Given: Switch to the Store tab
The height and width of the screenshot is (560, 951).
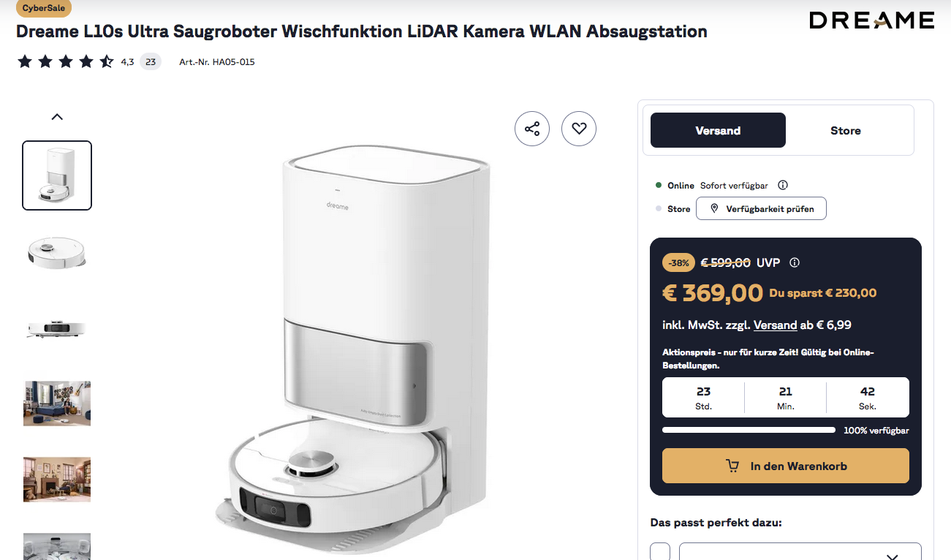Looking at the screenshot, I should [x=846, y=130].
